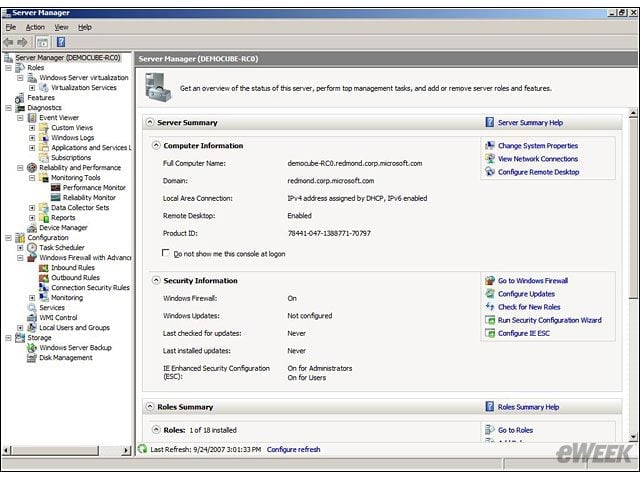Click Check for New Roles link
The image size is (640, 480).
pos(529,307)
